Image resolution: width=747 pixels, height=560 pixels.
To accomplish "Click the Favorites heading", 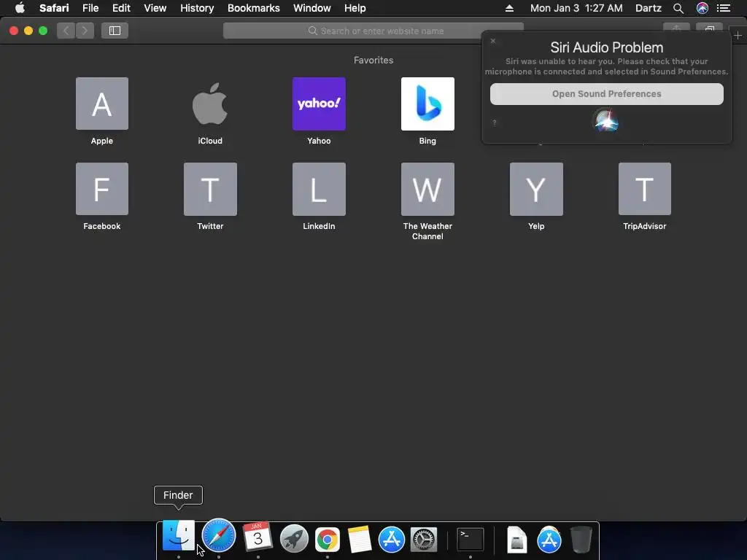I will pyautogui.click(x=373, y=60).
